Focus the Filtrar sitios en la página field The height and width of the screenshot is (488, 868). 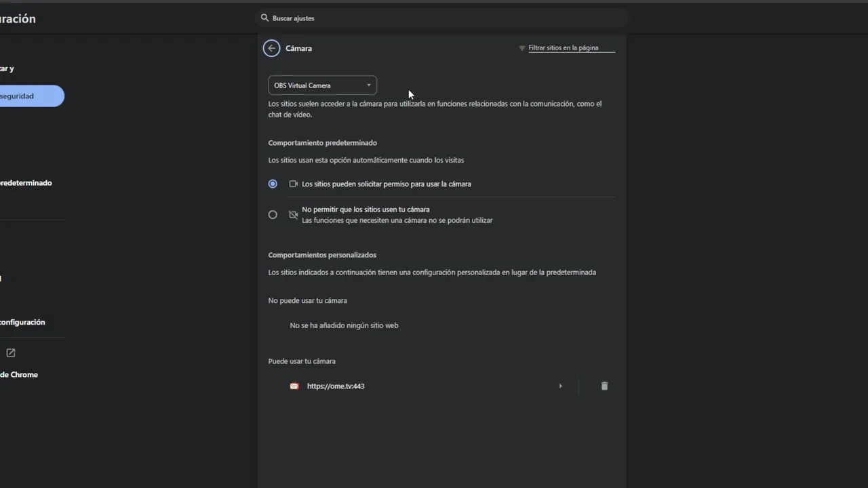[x=572, y=48]
